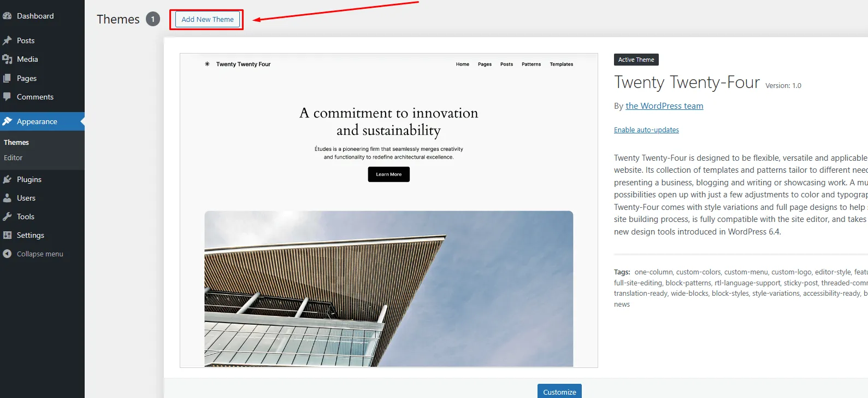Click the Users person icon

[7, 198]
